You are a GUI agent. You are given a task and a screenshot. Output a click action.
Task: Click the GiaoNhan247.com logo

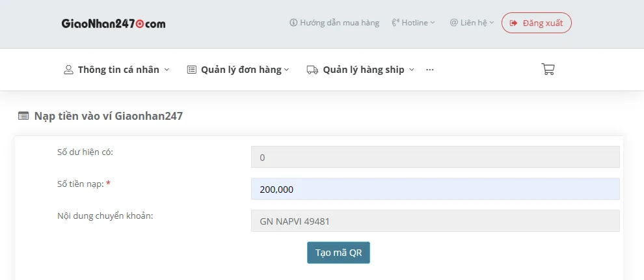point(113,23)
